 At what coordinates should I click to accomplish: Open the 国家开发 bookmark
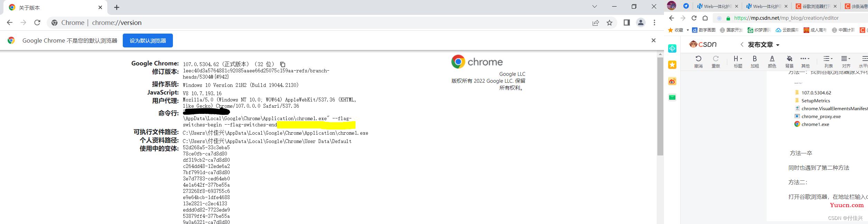pyautogui.click(x=731, y=30)
